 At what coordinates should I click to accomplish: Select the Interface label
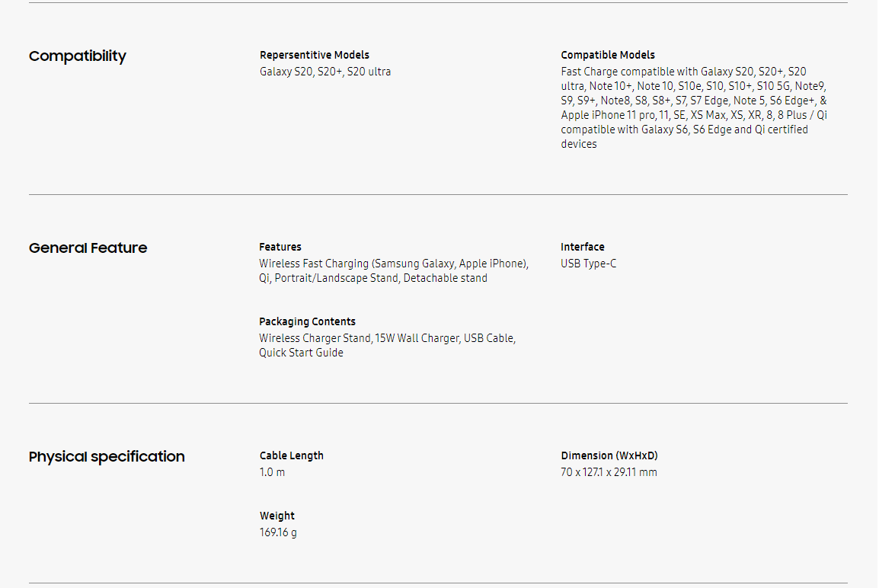point(582,247)
